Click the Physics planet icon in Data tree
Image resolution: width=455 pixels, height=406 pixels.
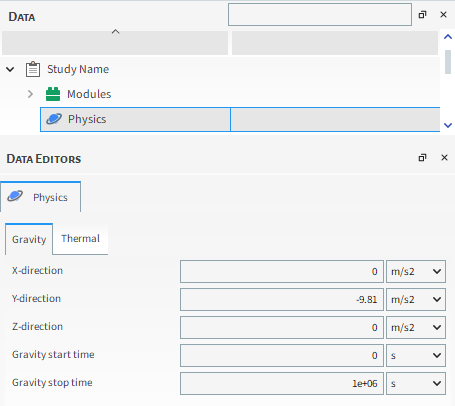[54, 119]
